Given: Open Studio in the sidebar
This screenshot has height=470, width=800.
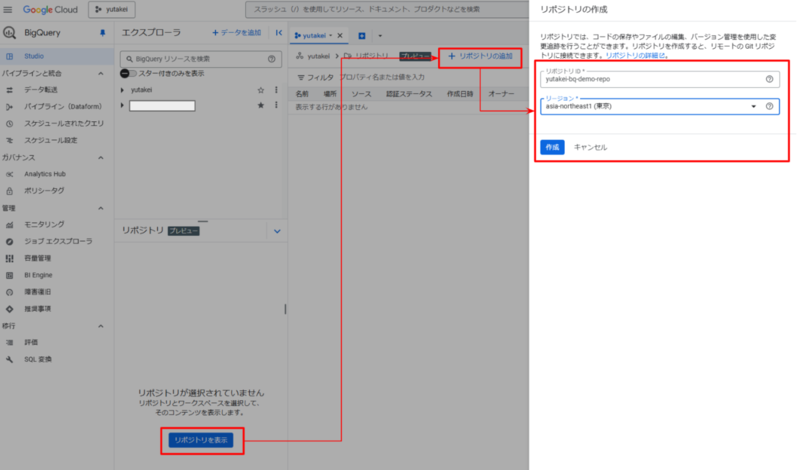Looking at the screenshot, I should coord(56,56).
